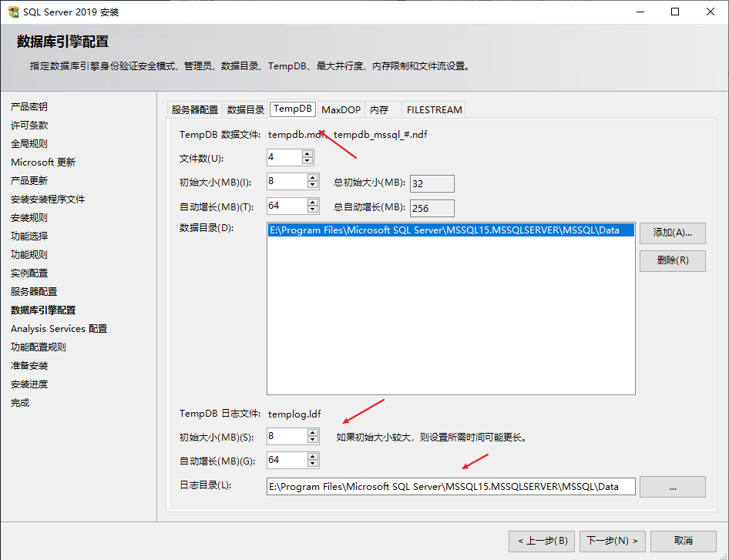Switch to the 数据目录 tab
729x560 pixels.
[x=246, y=109]
